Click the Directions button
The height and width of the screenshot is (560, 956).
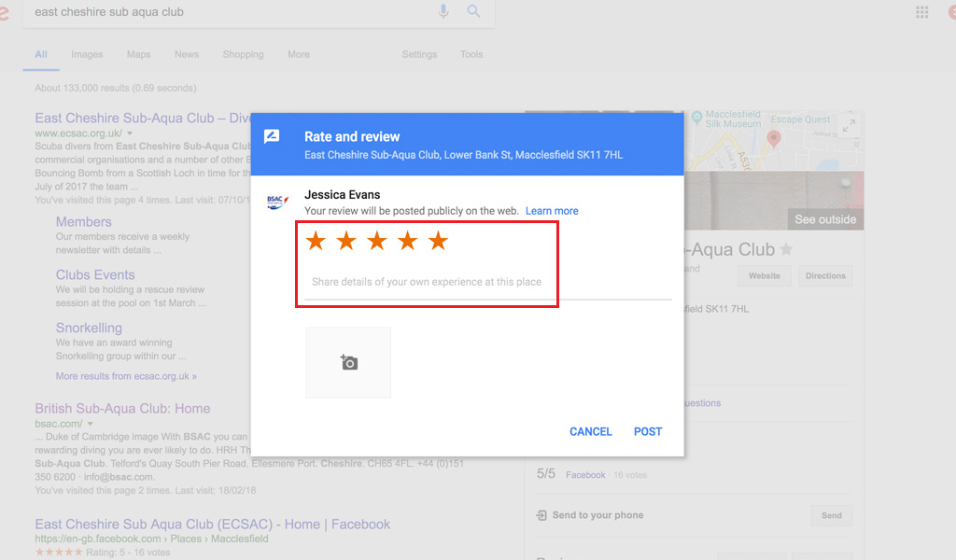(825, 276)
